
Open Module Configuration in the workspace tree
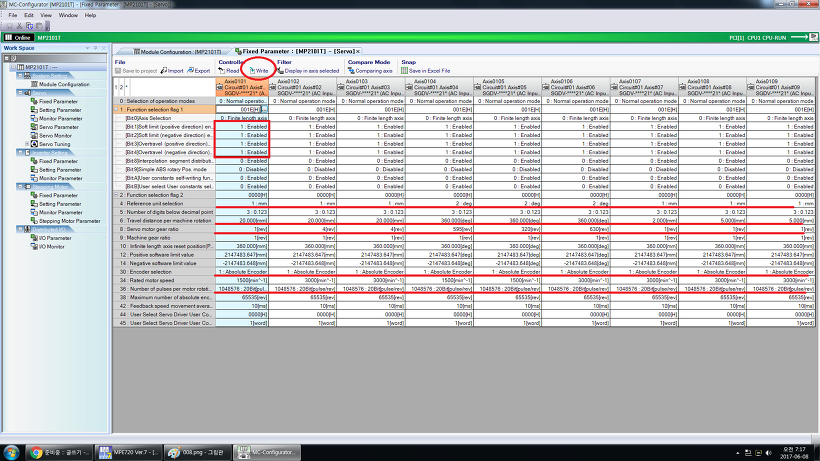[x=64, y=84]
